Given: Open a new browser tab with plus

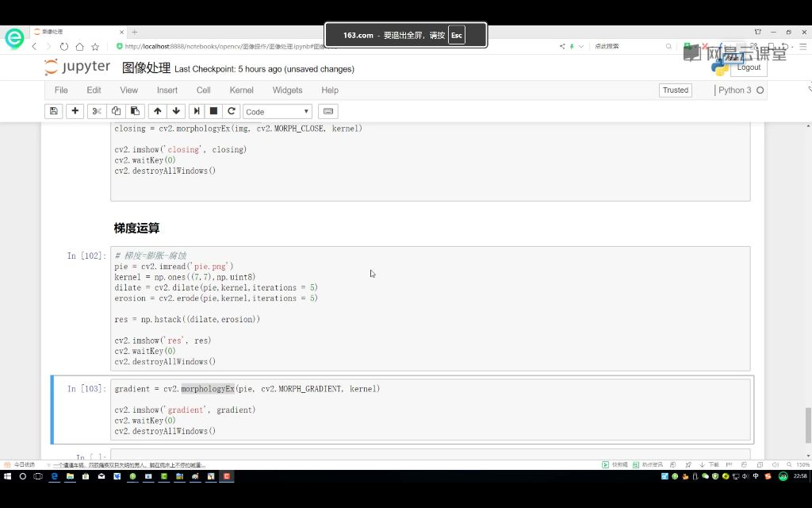Looking at the screenshot, I should pos(135,32).
